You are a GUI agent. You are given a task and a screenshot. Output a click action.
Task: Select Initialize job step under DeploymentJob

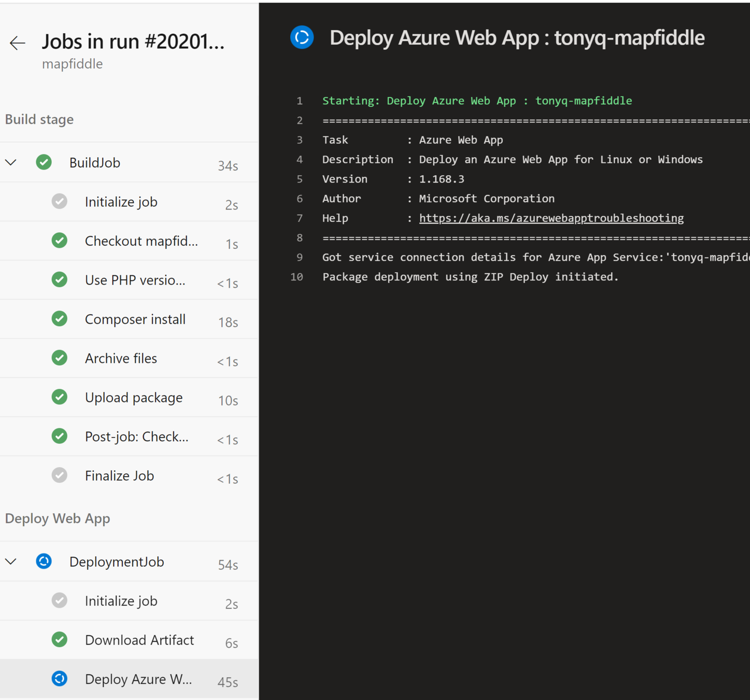pyautogui.click(x=129, y=601)
